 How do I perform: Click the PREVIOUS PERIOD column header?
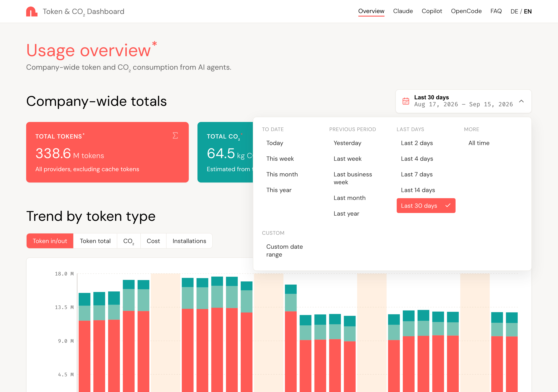[352, 129]
